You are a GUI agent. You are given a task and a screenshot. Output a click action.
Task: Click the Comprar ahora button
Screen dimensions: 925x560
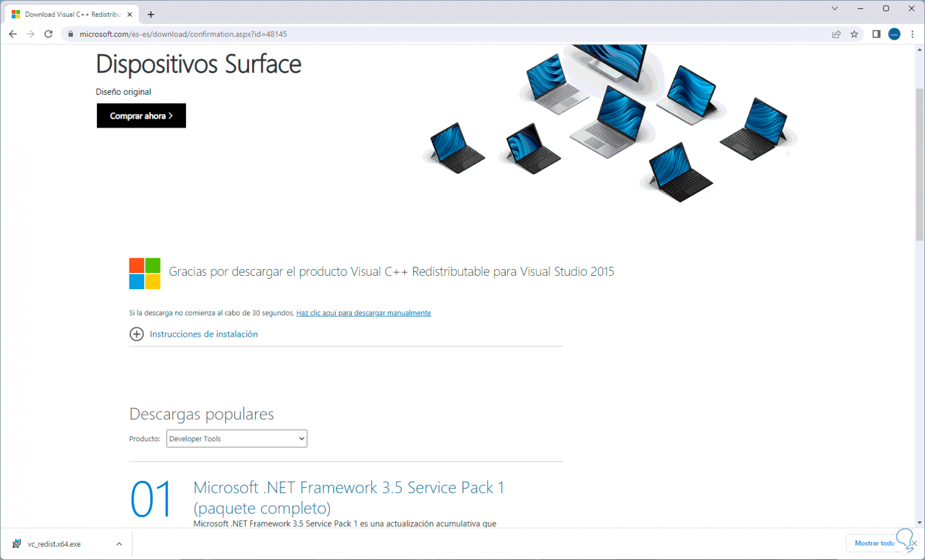(x=141, y=115)
